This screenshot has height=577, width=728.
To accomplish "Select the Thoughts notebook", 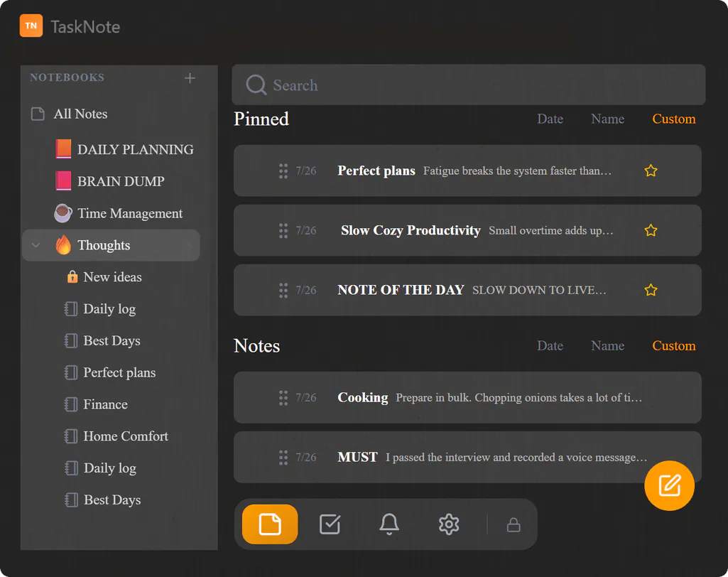I will tap(111, 245).
